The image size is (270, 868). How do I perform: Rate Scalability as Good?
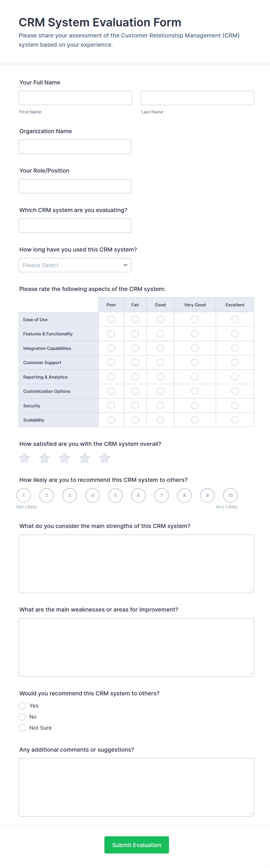[161, 419]
